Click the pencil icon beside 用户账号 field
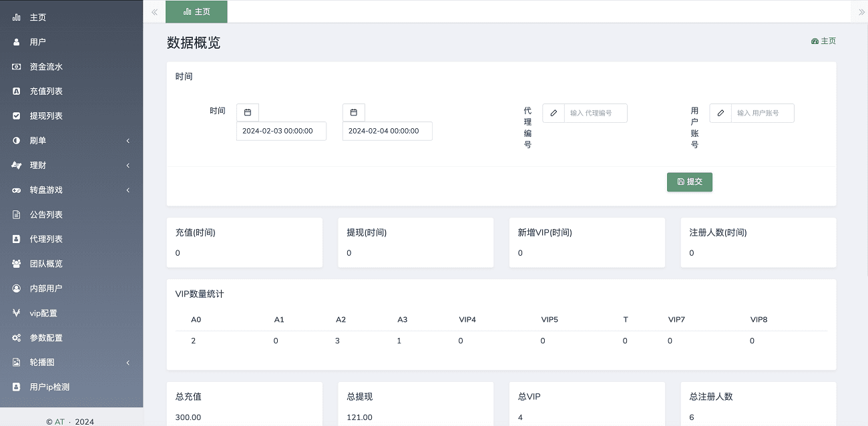The height and width of the screenshot is (426, 868). coord(720,114)
